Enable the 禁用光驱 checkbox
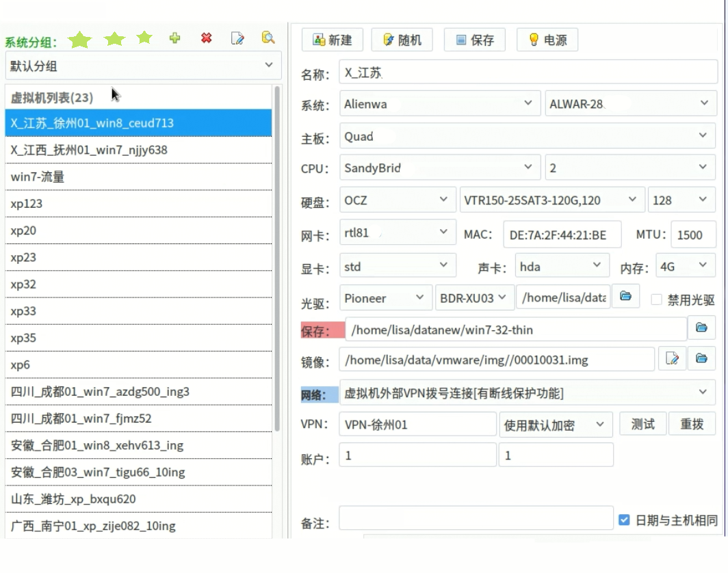 click(657, 299)
